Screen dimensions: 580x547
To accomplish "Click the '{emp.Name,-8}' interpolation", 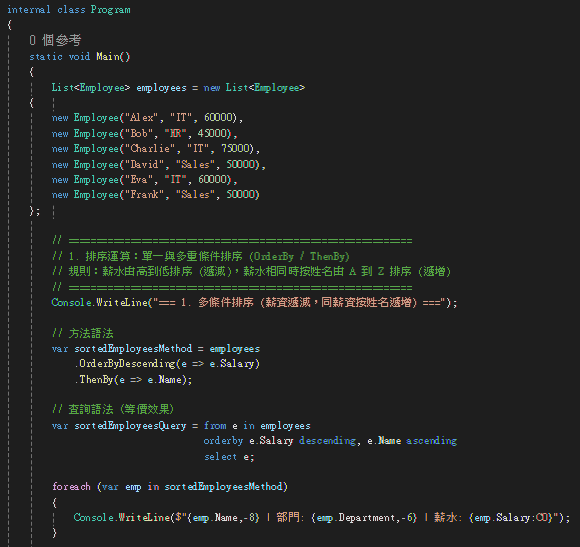I will 224,517.
